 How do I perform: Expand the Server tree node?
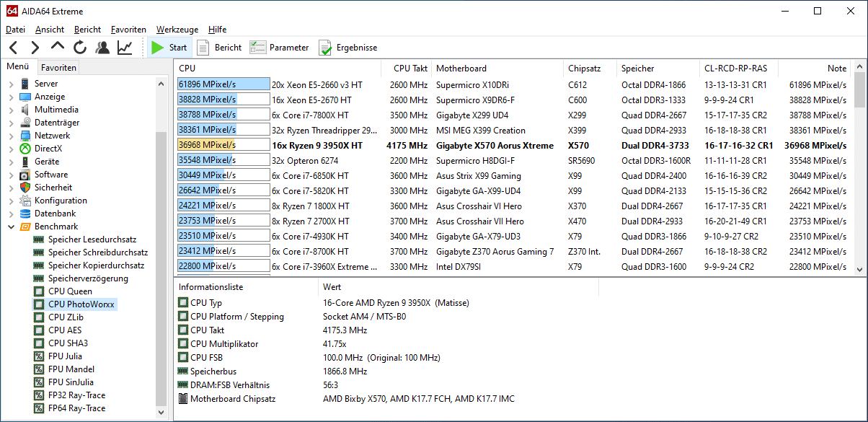point(11,84)
